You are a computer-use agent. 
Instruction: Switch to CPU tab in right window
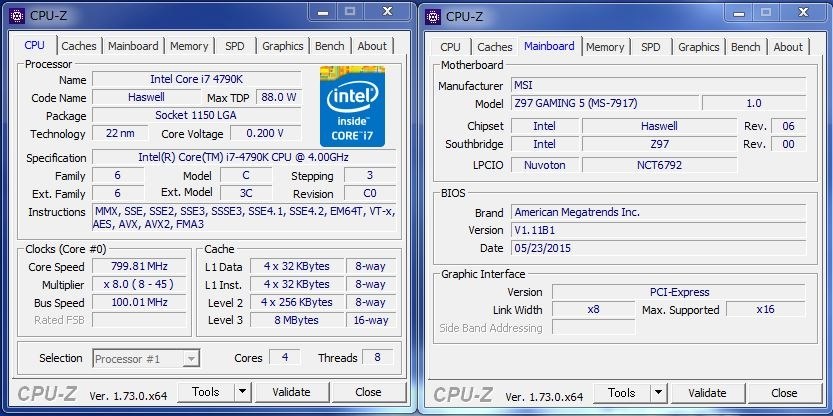pos(450,47)
